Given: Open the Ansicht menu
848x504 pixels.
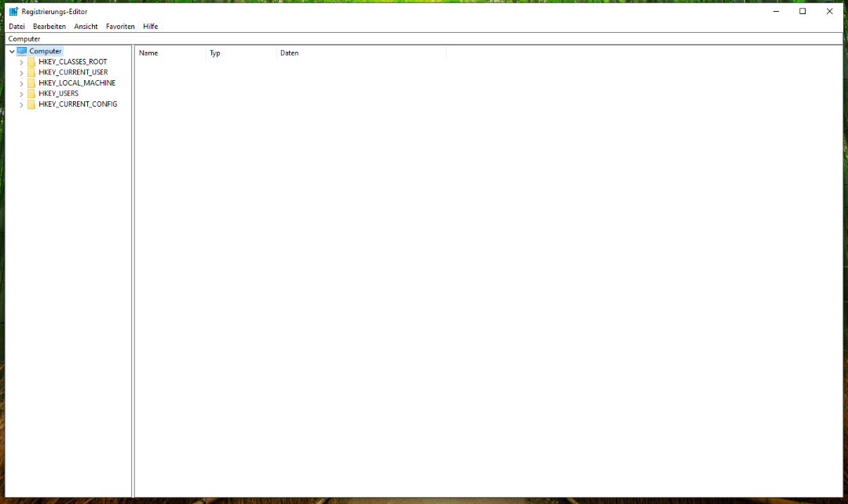Looking at the screenshot, I should point(86,26).
